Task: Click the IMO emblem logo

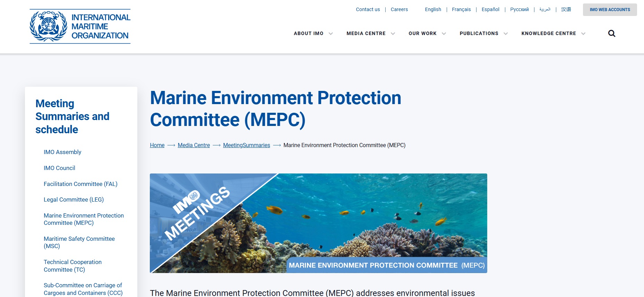Action: 49,26
